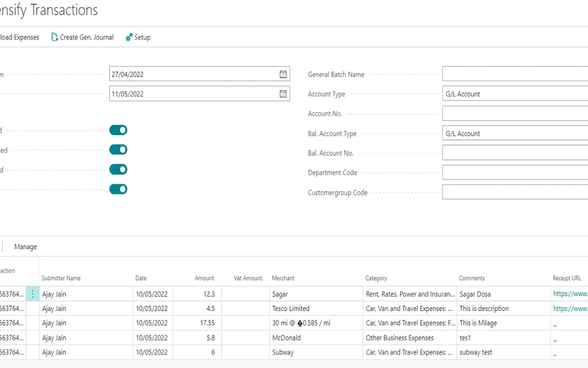The width and height of the screenshot is (588, 368).
Task: Focus the Customergroup Code field
Action: [x=515, y=192]
